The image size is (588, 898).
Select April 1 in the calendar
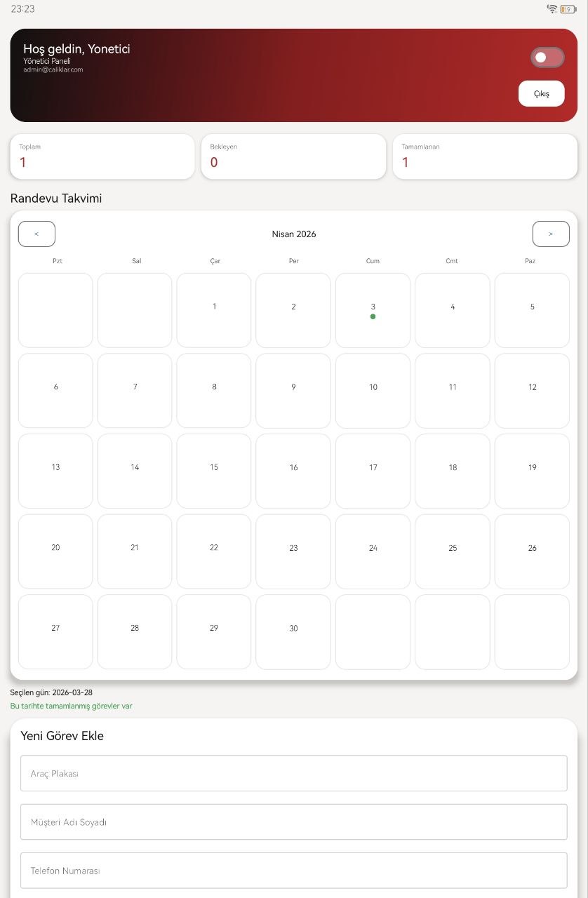coord(214,310)
